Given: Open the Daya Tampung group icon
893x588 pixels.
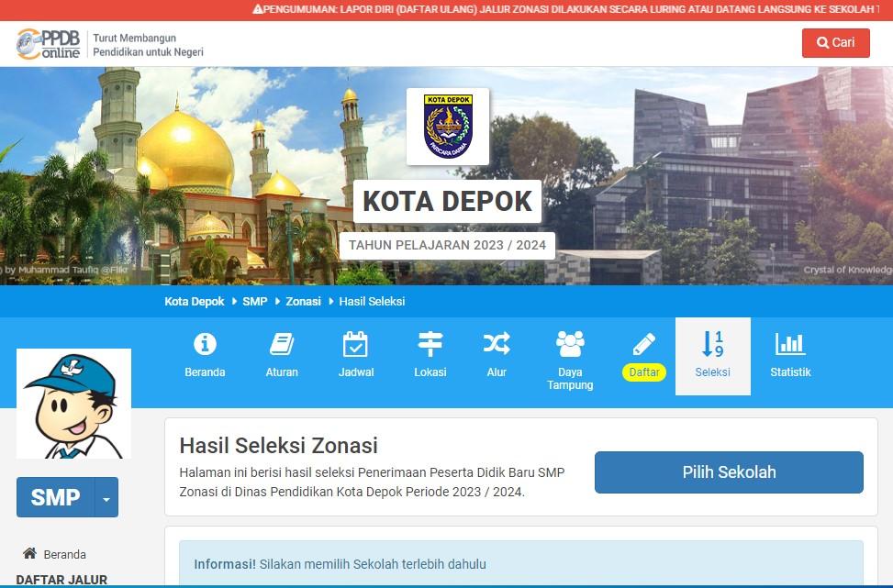Looking at the screenshot, I should [x=570, y=344].
